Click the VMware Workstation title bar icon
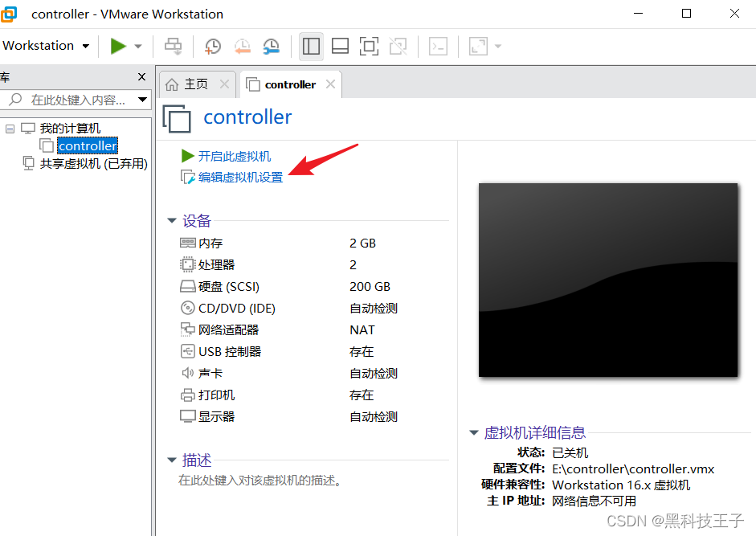Screen dimensions: 756x536 click(x=9, y=14)
